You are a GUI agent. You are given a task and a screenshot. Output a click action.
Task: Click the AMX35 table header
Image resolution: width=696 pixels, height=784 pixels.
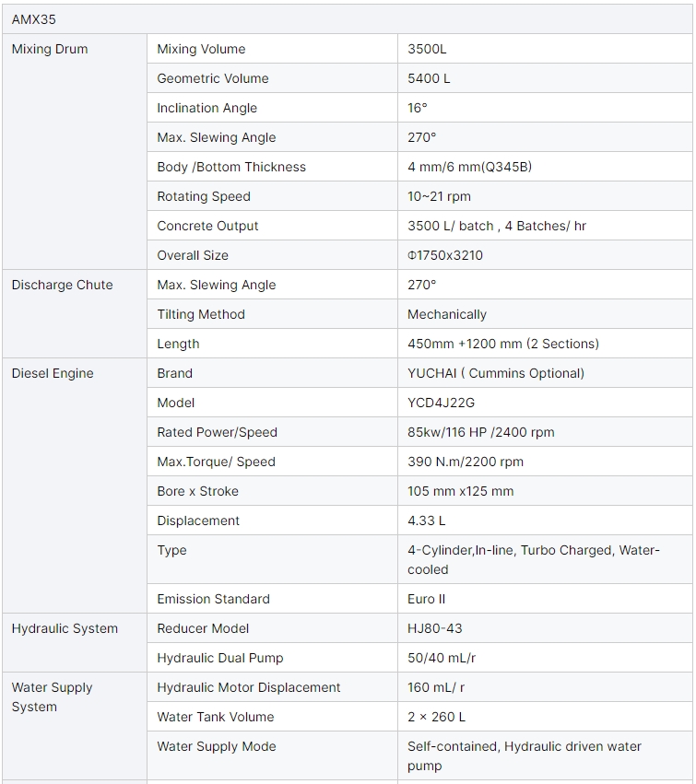[x=34, y=19]
